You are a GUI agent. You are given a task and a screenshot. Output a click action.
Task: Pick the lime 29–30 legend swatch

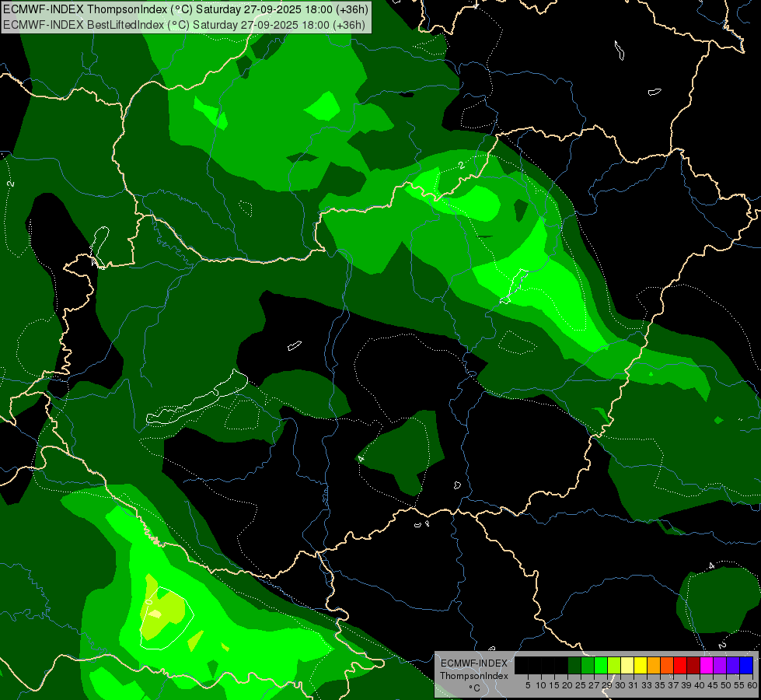[x=615, y=665]
